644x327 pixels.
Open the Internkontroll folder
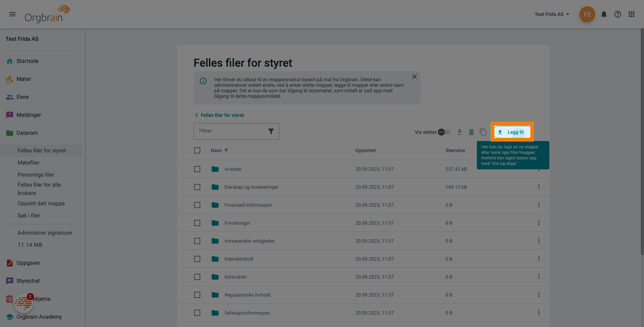239,259
